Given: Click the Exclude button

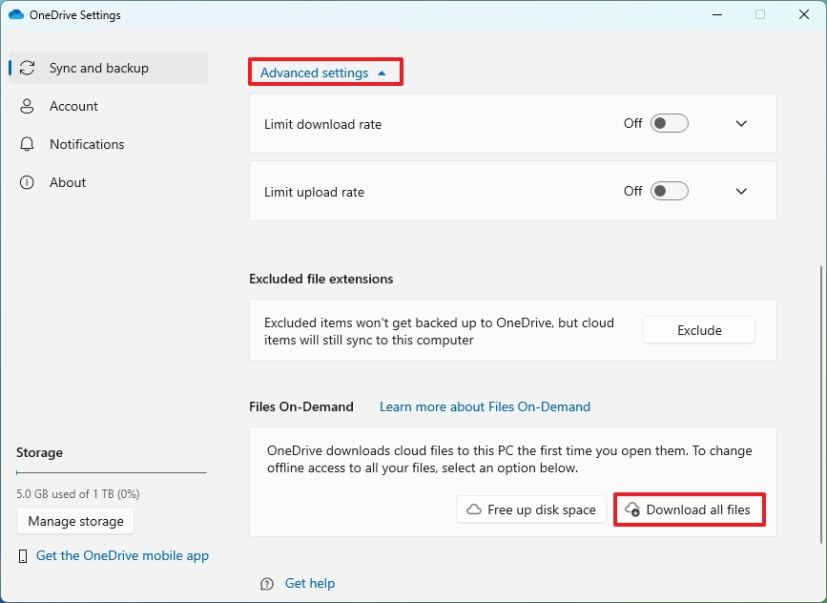Looking at the screenshot, I should click(x=698, y=330).
